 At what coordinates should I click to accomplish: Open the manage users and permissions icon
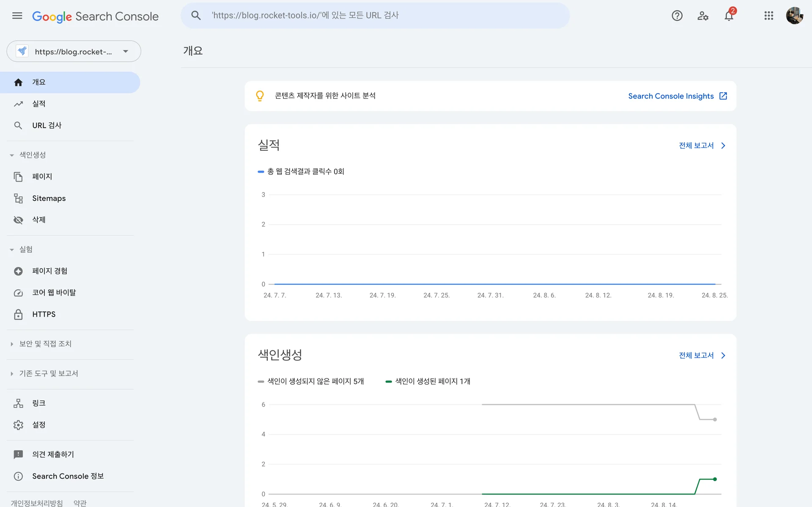(703, 16)
